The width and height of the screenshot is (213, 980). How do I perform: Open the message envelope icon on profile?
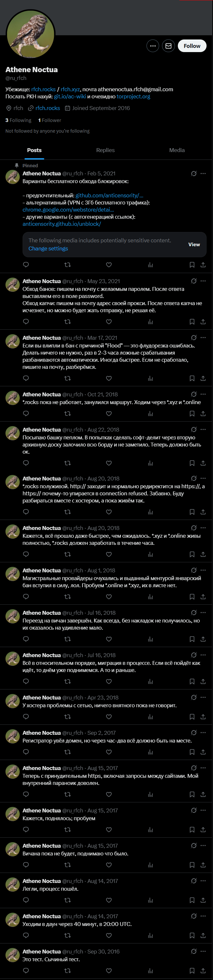tap(168, 46)
